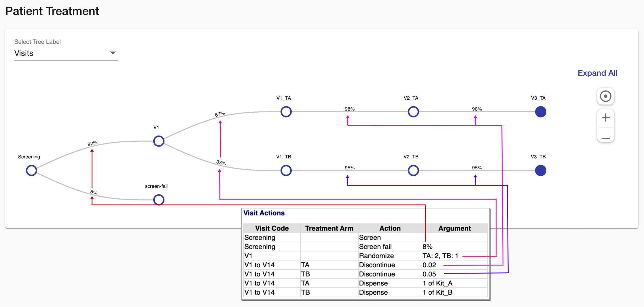
Task: Click the 0.02 discontinue argument
Action: tap(429, 265)
